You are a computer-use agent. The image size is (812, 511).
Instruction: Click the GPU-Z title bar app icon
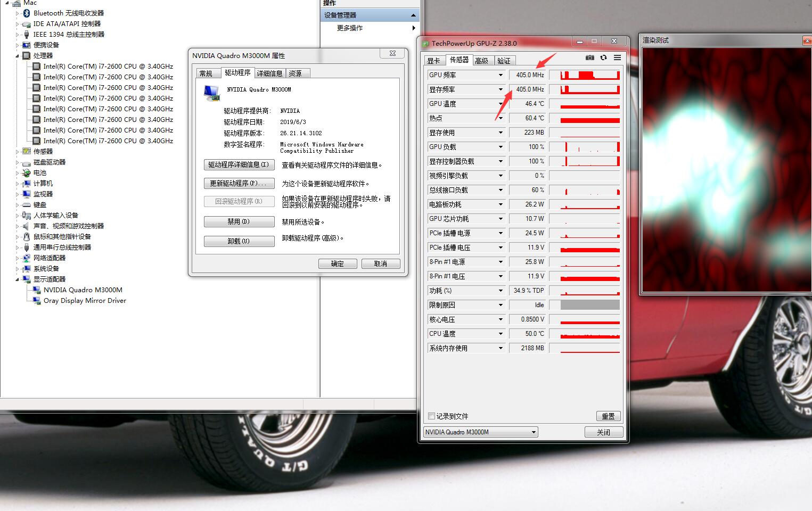coord(426,43)
